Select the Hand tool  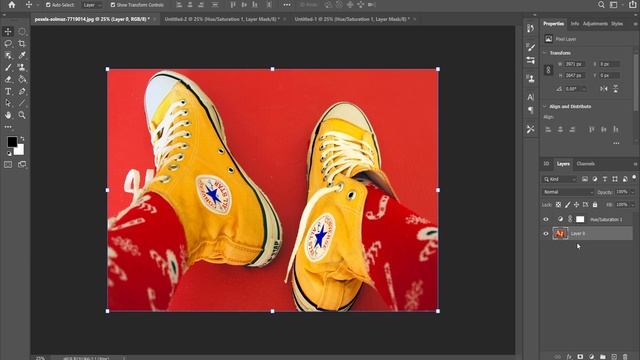[x=8, y=115]
